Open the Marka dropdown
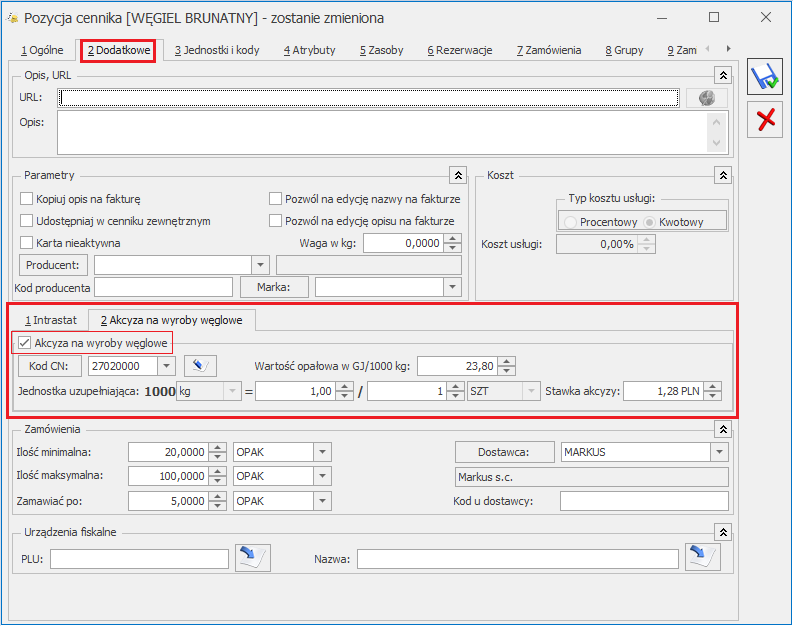The image size is (793, 626). tap(452, 287)
